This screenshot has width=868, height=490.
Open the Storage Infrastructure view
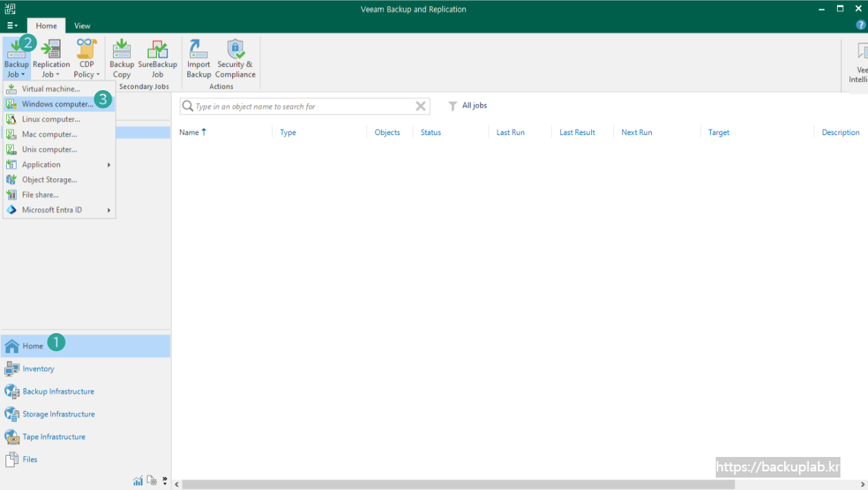(85, 414)
